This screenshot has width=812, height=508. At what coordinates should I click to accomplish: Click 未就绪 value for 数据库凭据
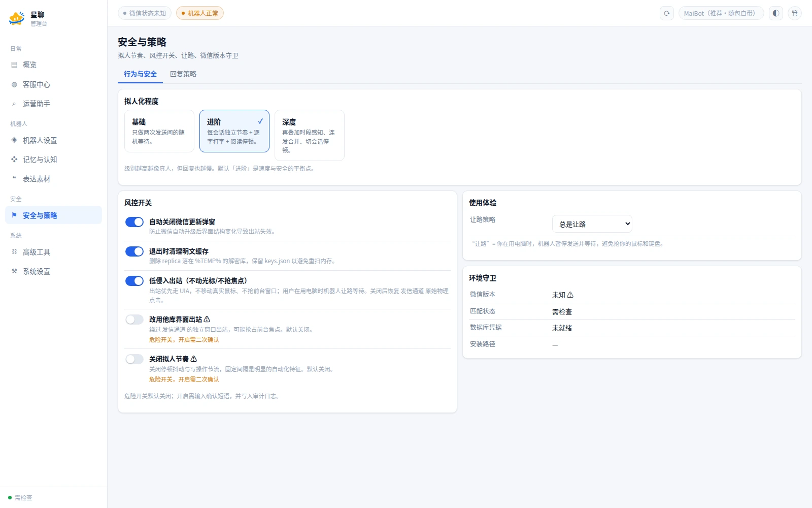[x=562, y=328]
